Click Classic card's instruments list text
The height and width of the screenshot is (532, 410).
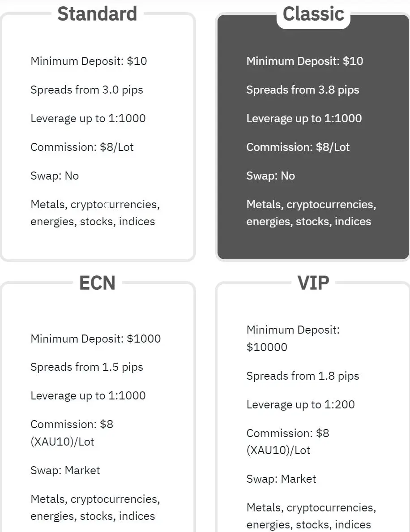pos(312,213)
